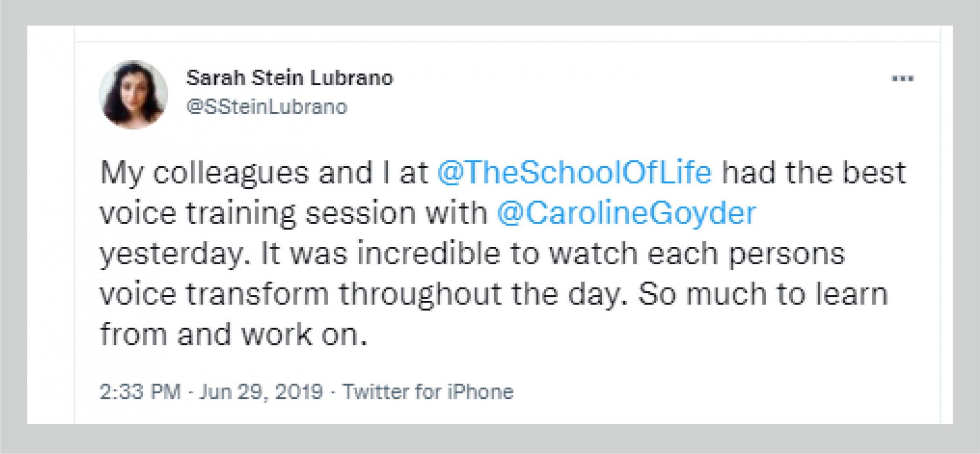Click the closing words "from and work on."
Screen dimensions: 980x454
(x=233, y=335)
